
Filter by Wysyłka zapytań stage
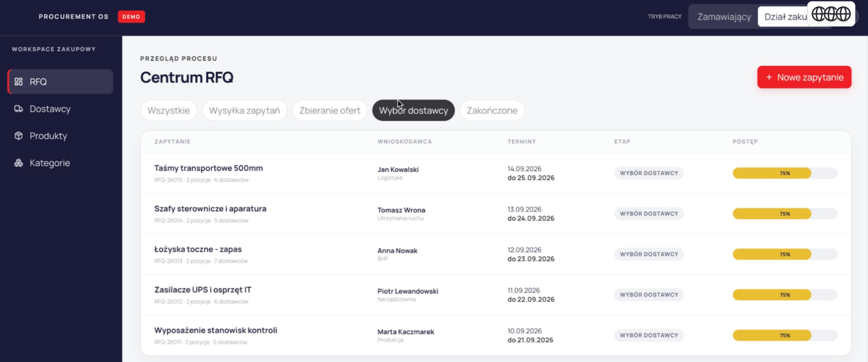point(245,110)
